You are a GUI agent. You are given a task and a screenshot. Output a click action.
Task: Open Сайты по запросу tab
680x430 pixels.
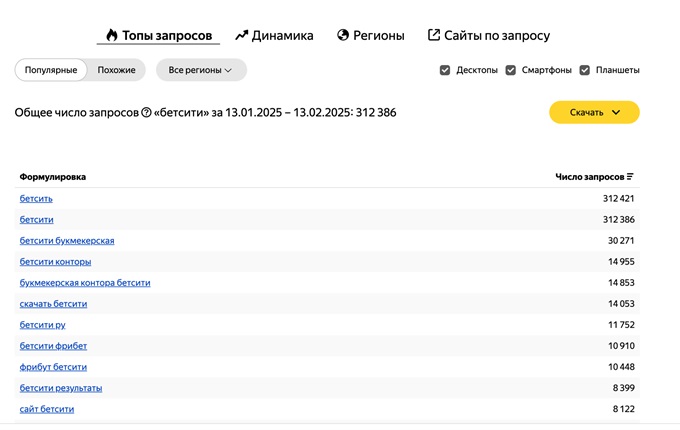point(489,35)
